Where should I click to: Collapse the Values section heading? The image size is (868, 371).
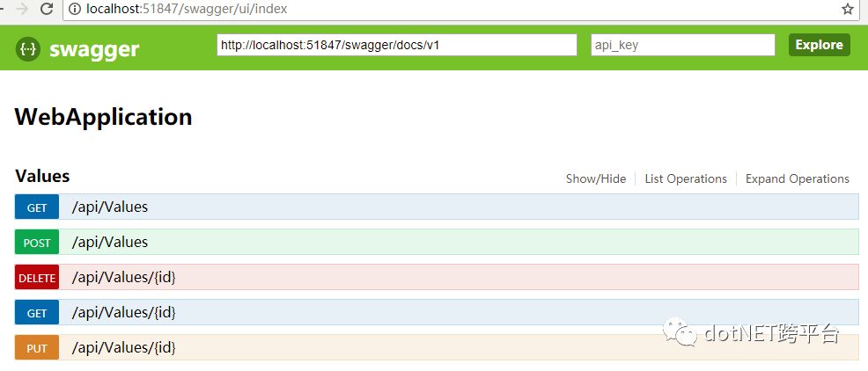(x=42, y=176)
